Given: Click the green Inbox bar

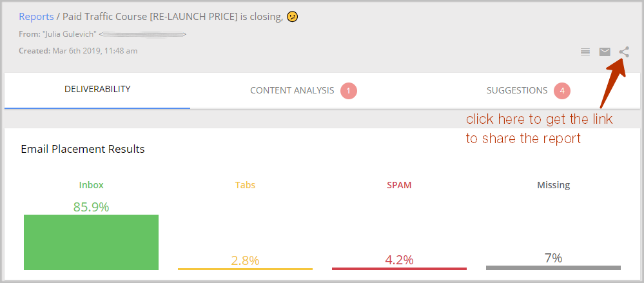Looking at the screenshot, I should coord(91,242).
